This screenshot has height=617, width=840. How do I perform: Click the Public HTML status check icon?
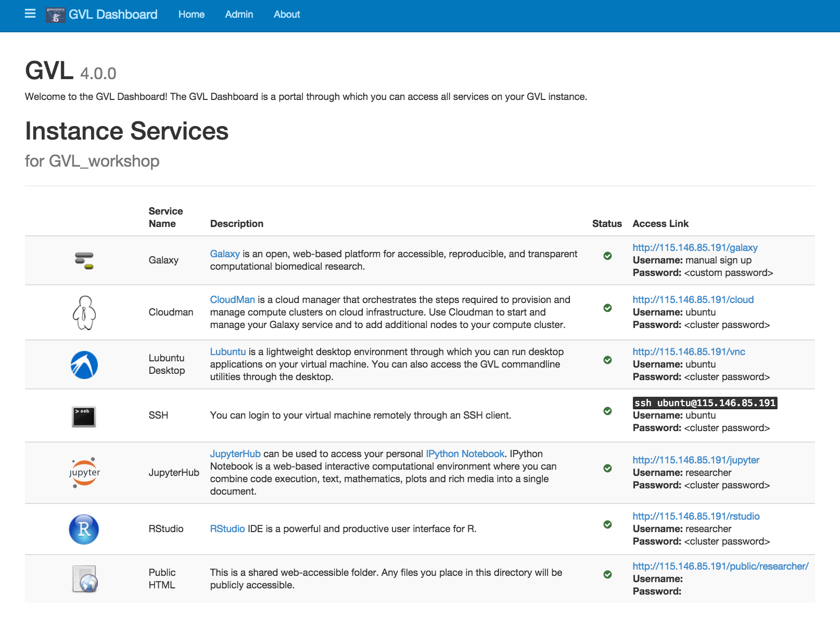pyautogui.click(x=607, y=574)
